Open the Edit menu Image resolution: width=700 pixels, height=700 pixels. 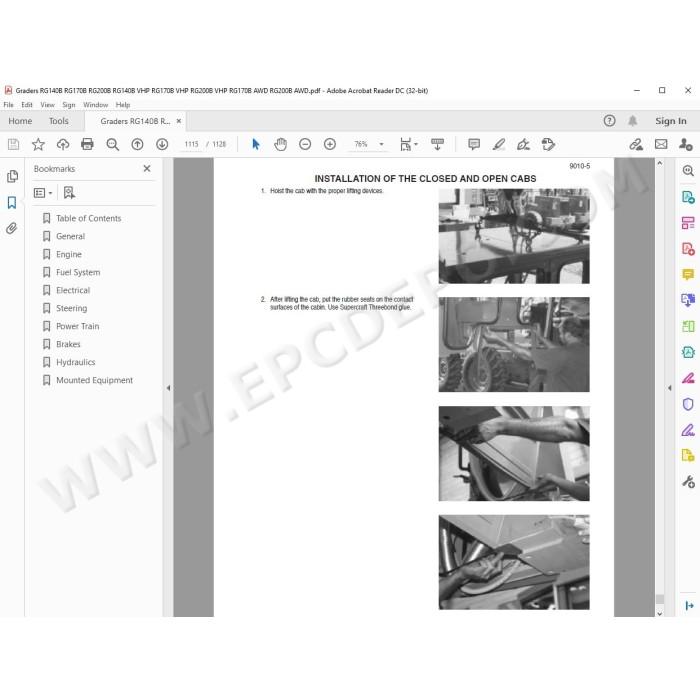(x=27, y=104)
